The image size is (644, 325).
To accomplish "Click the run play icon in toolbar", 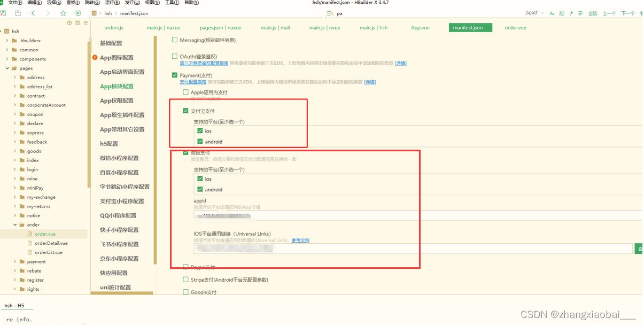I will (79, 13).
